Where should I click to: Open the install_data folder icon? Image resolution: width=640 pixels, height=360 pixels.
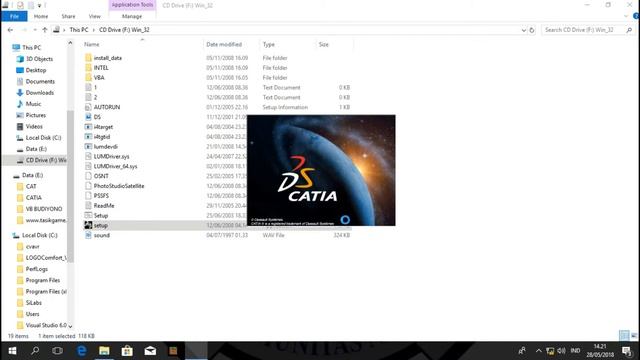(88, 58)
